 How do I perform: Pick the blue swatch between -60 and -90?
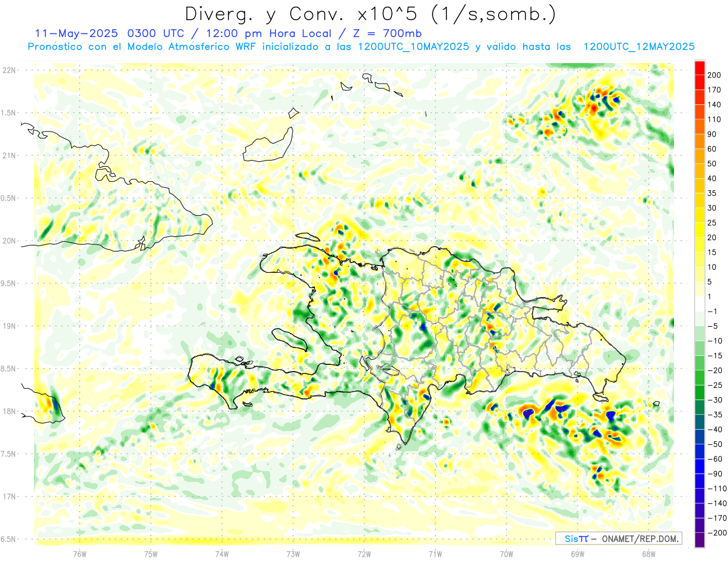tap(699, 466)
